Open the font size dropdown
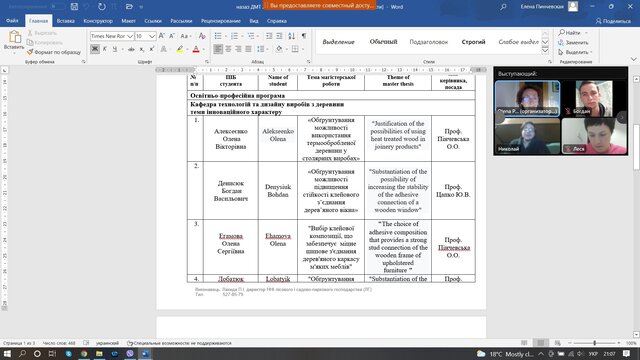Screen dimensions: 640x360 (152, 36)
